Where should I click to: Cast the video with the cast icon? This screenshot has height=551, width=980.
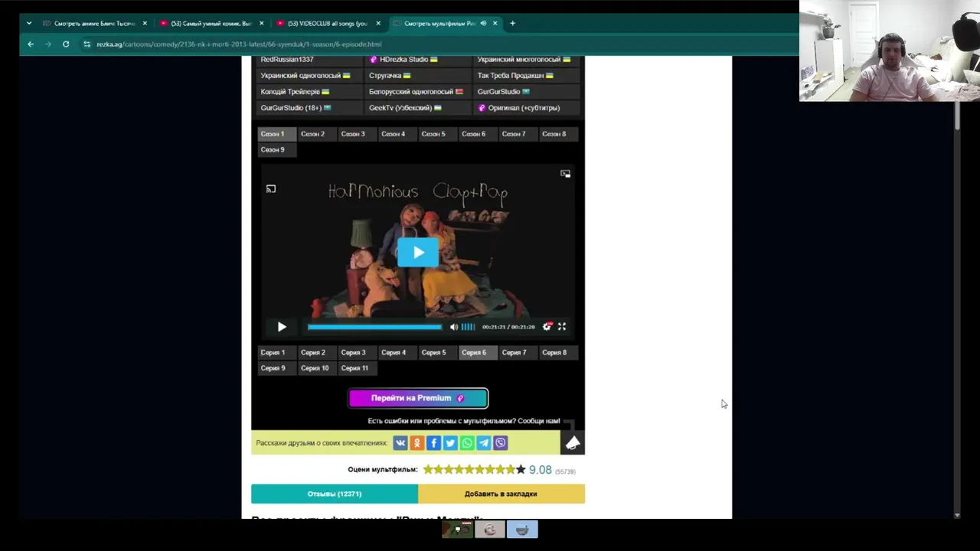[271, 189]
